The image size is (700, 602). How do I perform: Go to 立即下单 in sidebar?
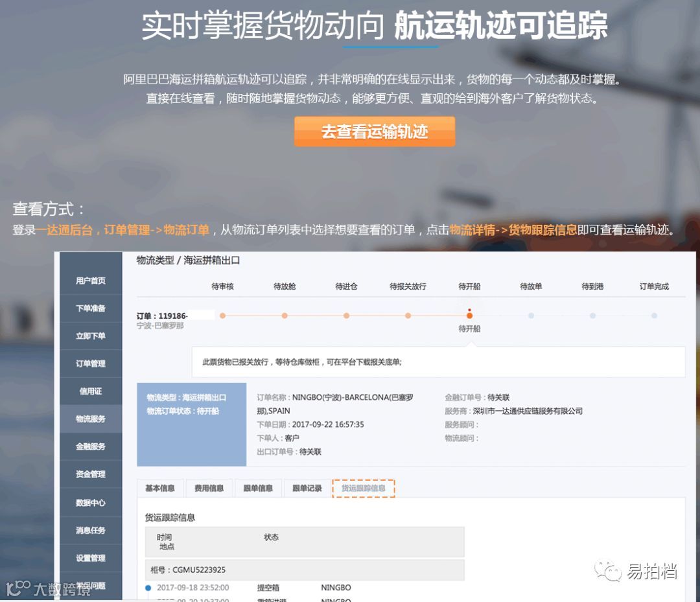point(91,336)
